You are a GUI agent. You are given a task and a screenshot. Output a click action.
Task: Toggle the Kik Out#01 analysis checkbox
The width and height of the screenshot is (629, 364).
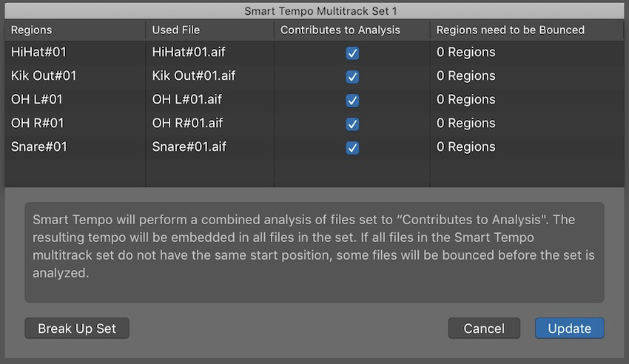coord(352,76)
